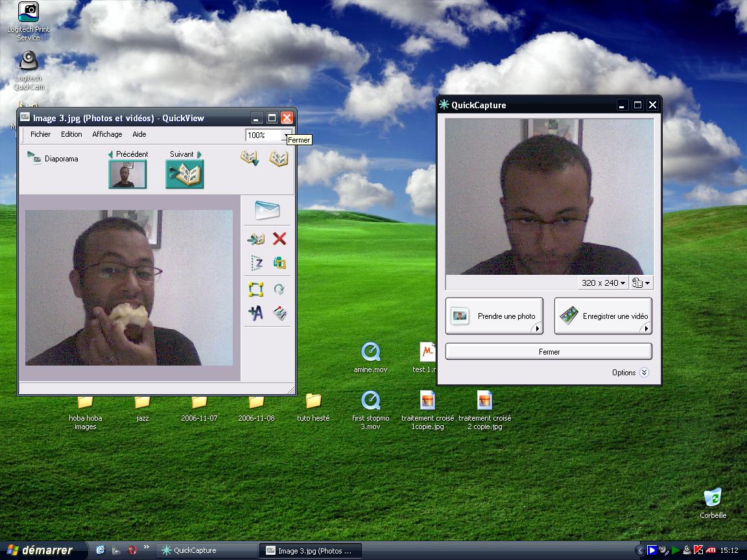Click the Fermer button in QuickCapture
The height and width of the screenshot is (560, 747).
click(x=549, y=351)
